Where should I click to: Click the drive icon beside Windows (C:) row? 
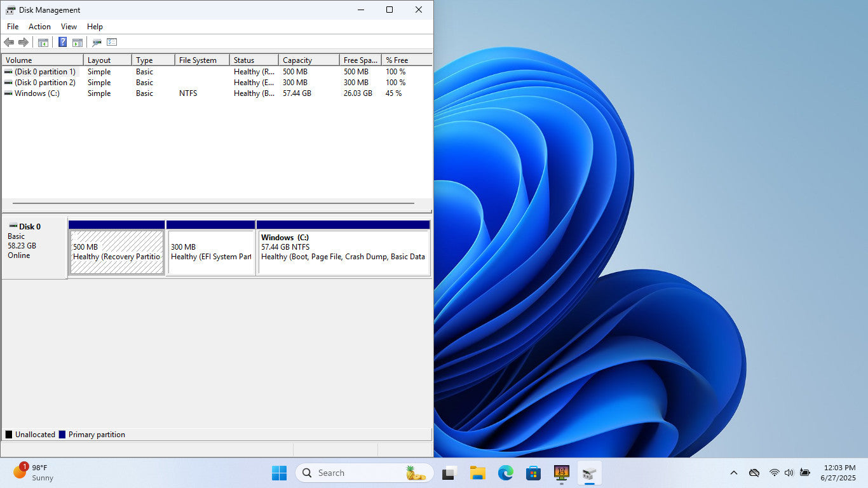8,93
